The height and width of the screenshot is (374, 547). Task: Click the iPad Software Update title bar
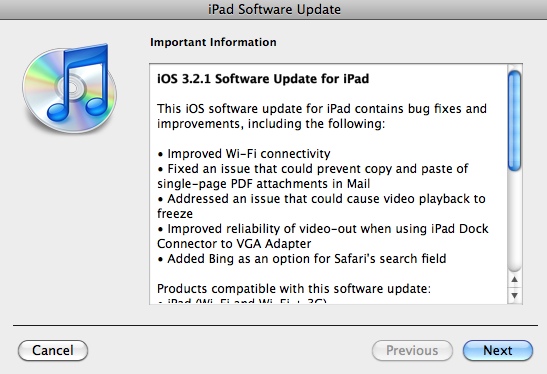click(x=274, y=9)
